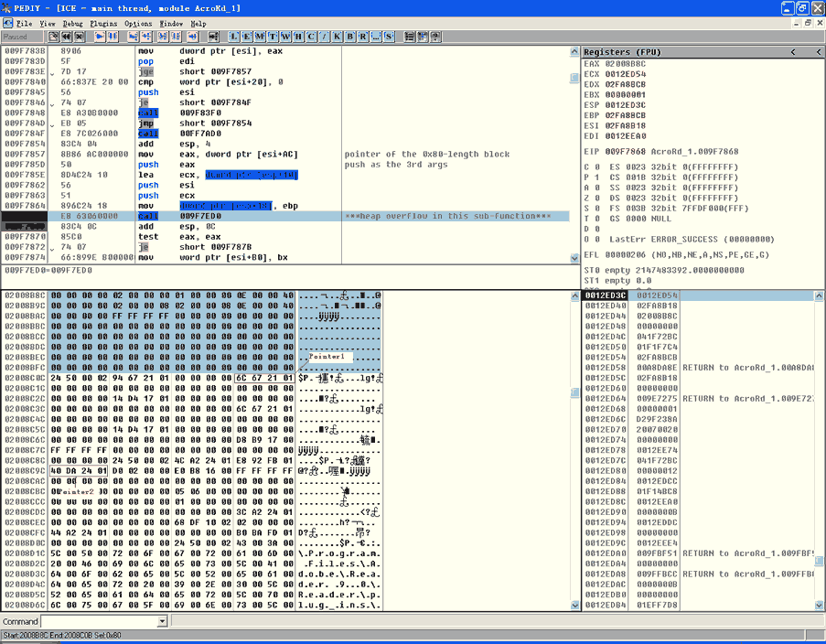The image size is (826, 644).
Task: Pause execution using the toolbar pause icon
Action: coord(113,37)
